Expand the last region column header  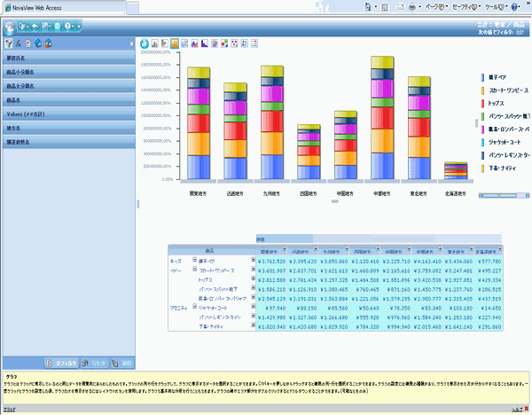[500, 248]
